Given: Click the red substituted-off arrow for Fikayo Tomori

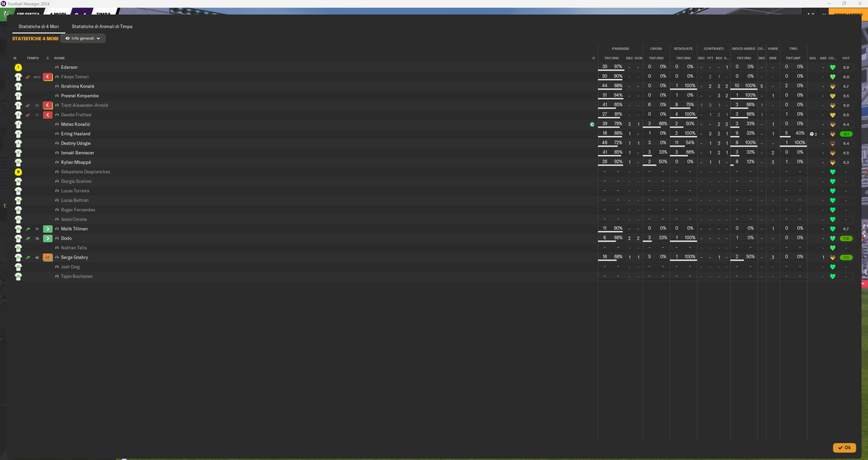Looking at the screenshot, I should click(x=47, y=77).
